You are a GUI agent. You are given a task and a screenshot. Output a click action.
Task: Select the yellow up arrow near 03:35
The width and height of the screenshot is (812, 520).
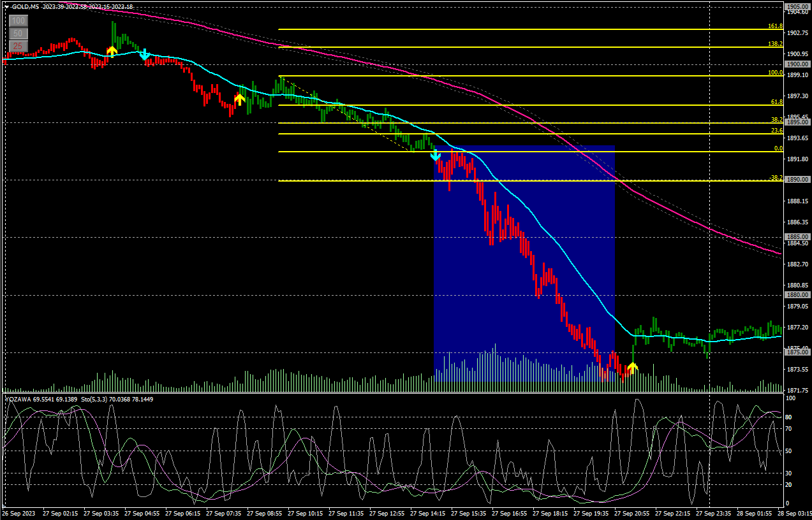112,51
